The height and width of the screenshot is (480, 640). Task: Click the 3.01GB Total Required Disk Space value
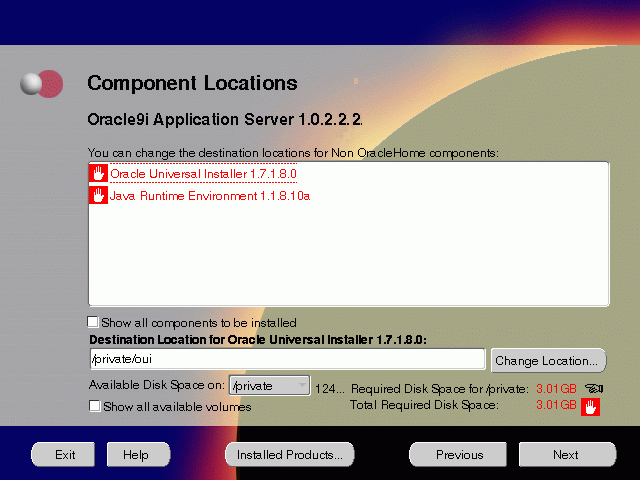(556, 405)
